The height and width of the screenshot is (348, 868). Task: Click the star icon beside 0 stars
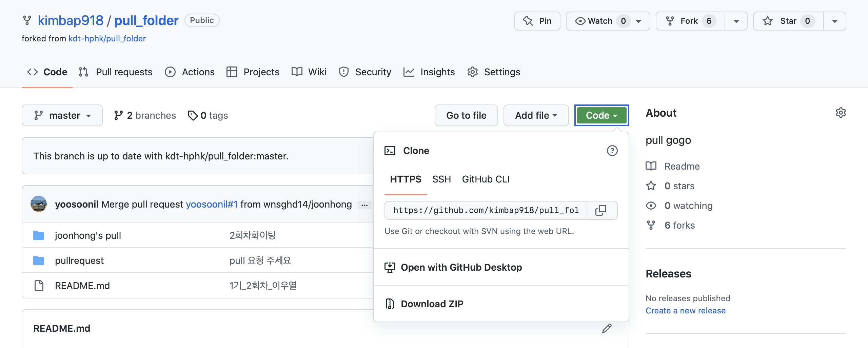pos(651,186)
